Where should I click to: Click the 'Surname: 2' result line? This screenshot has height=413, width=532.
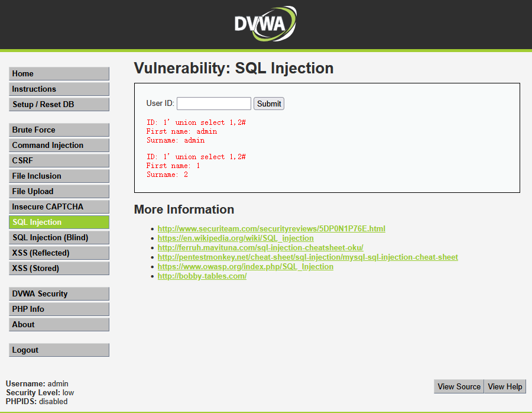167,175
